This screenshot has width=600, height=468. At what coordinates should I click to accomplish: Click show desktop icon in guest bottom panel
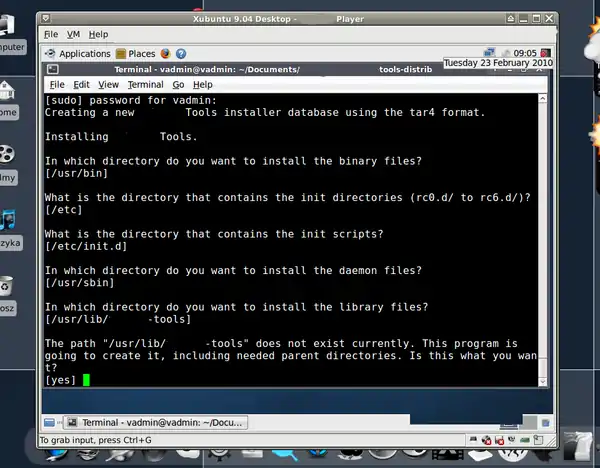pos(49,423)
